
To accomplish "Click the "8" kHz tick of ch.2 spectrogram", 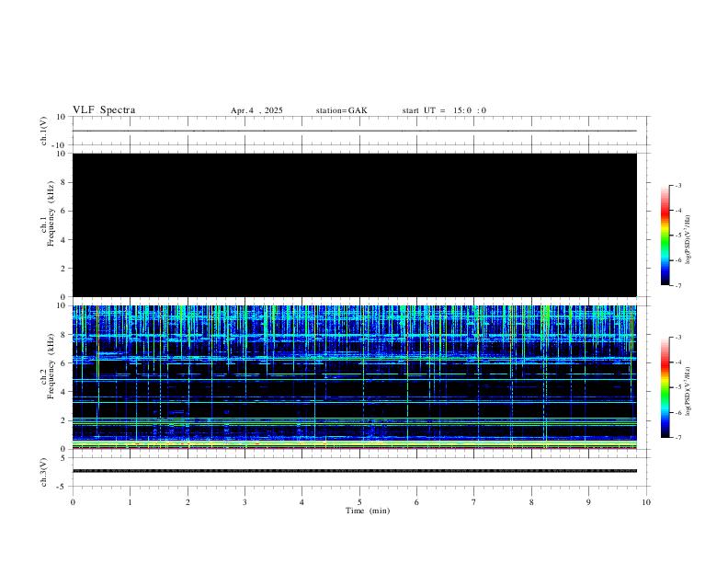I will coord(64,335).
